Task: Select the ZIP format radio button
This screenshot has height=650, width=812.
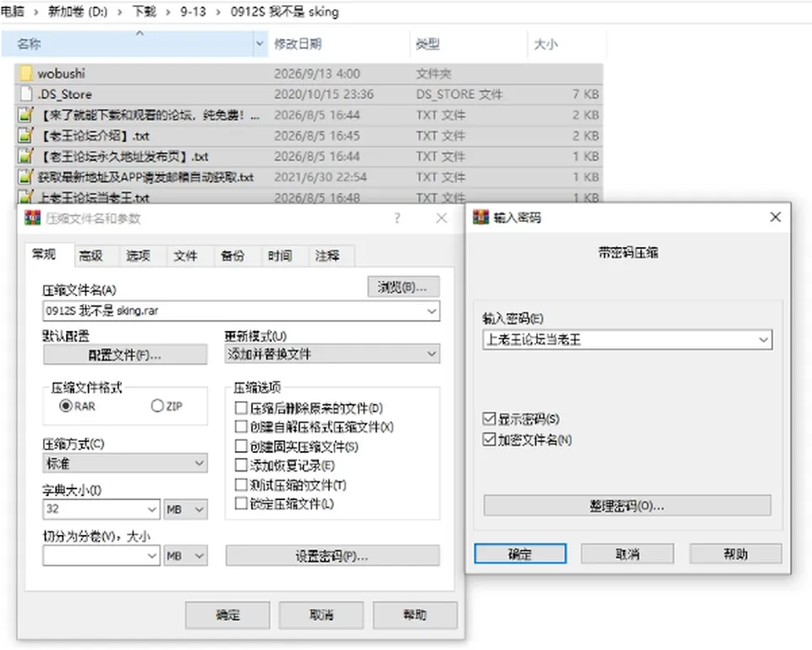Action: [x=157, y=406]
